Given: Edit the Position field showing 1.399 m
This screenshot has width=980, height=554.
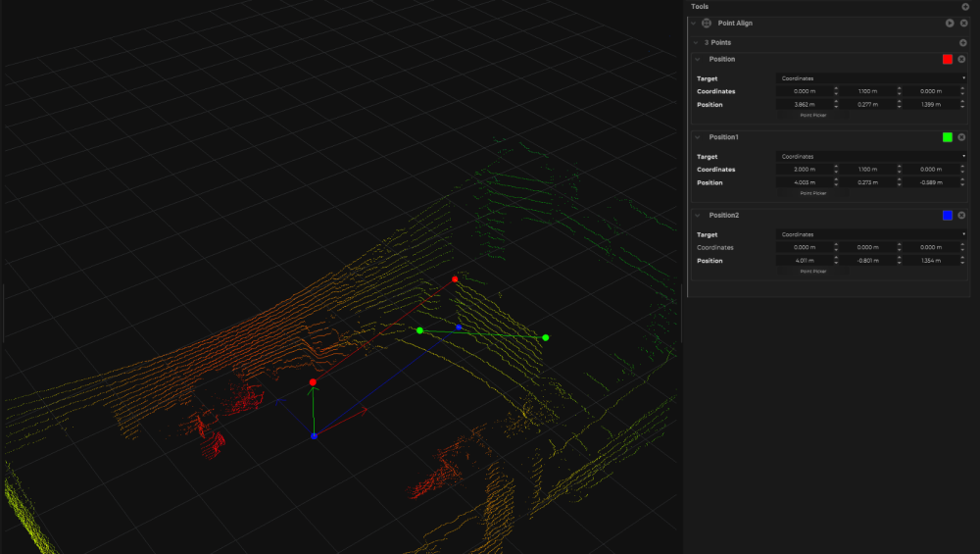Looking at the screenshot, I should click(931, 105).
